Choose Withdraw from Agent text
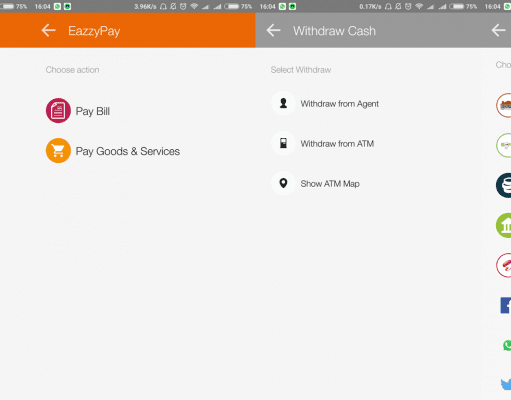Viewport: 511px width, 400px height. pos(339,104)
